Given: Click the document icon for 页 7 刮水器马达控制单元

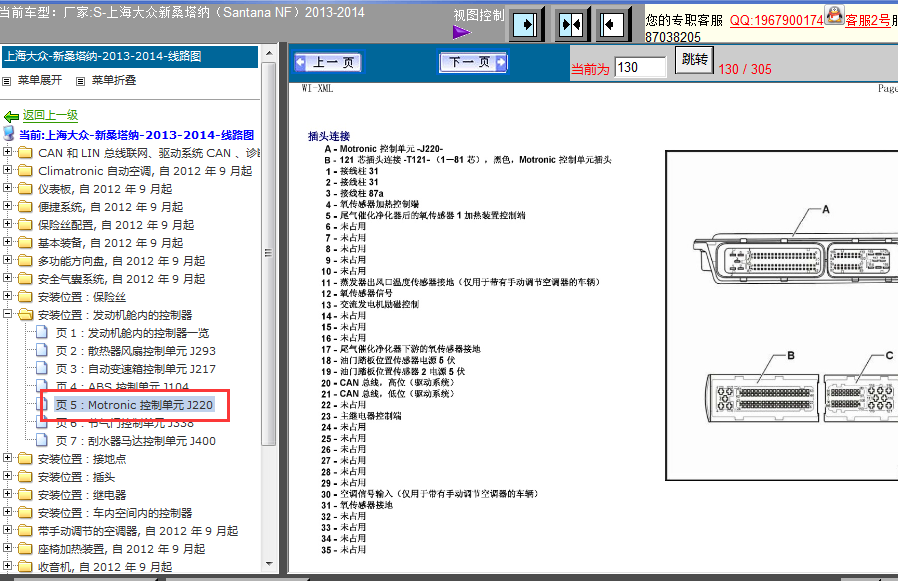Looking at the screenshot, I should pyautogui.click(x=42, y=440).
